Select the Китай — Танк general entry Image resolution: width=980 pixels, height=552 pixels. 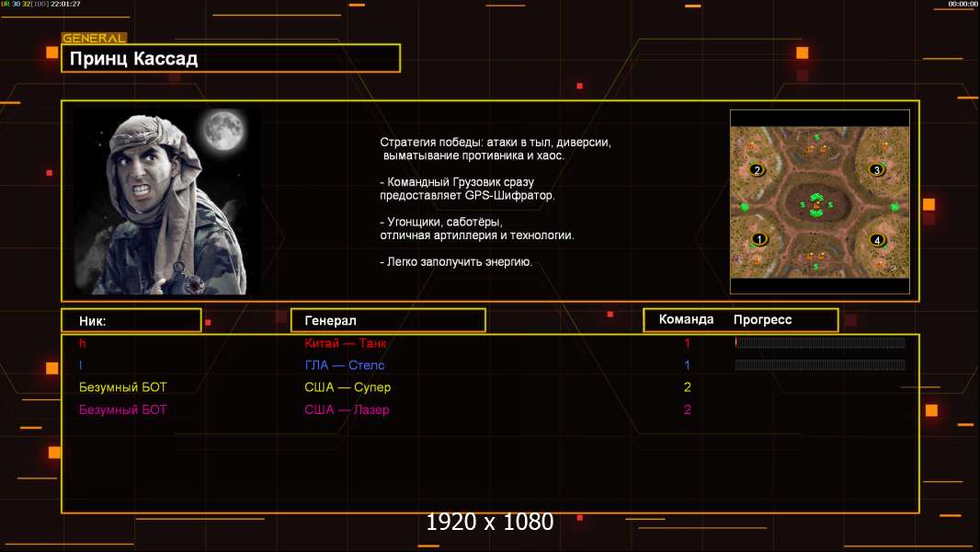(346, 343)
